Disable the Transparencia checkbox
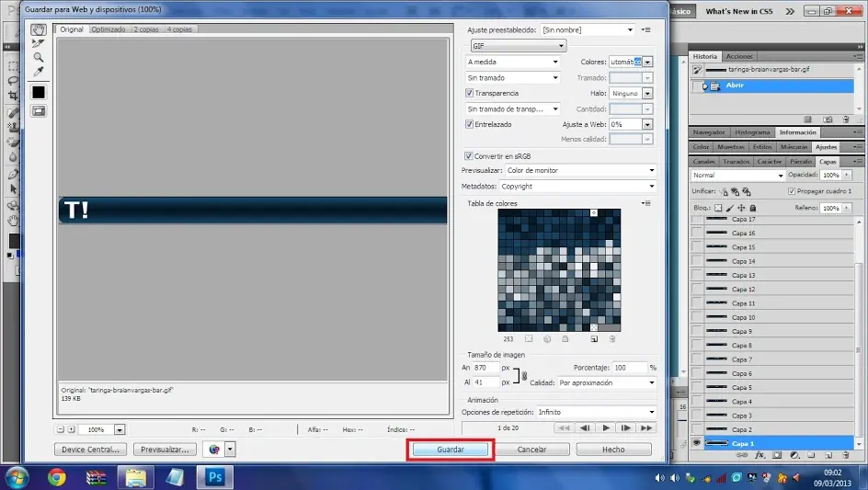This screenshot has height=490, width=868. click(x=470, y=93)
